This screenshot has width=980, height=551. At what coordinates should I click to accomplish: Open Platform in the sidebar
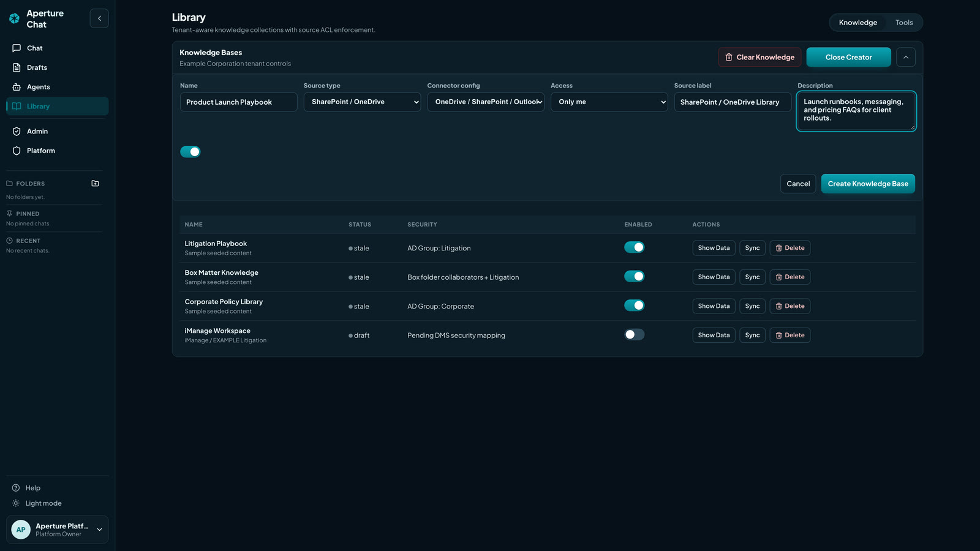coord(57,151)
